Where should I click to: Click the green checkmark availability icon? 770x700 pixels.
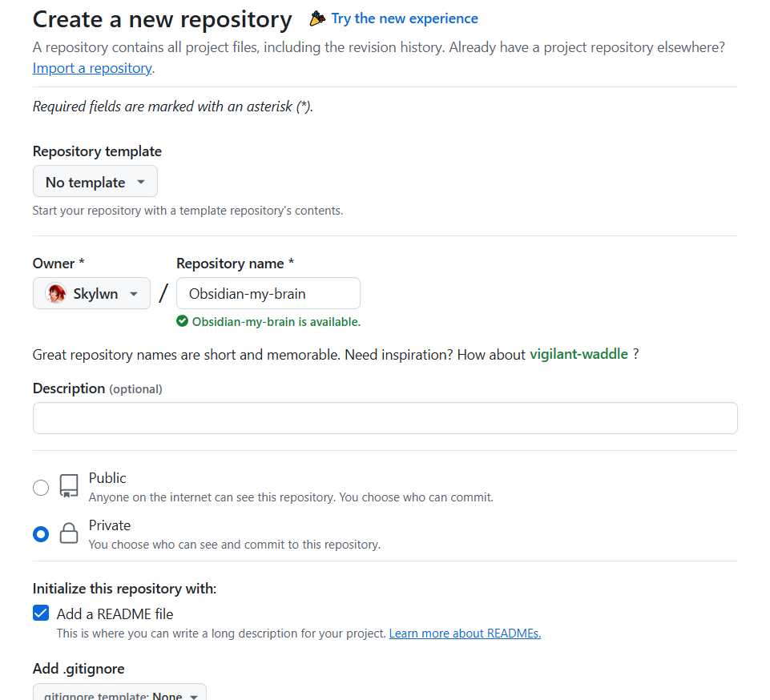pyautogui.click(x=182, y=321)
